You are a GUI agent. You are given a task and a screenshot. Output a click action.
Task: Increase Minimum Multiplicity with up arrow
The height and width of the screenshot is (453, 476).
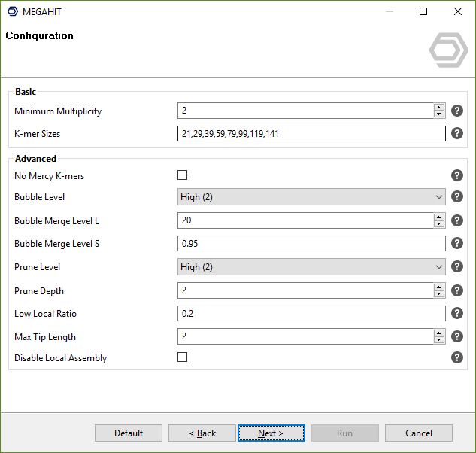click(x=439, y=108)
